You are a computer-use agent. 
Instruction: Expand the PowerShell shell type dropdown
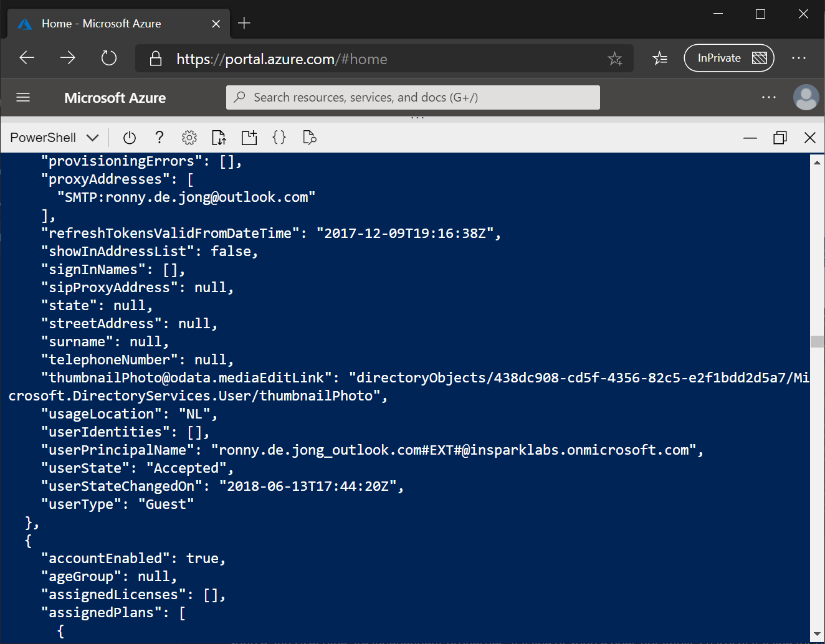(54, 138)
